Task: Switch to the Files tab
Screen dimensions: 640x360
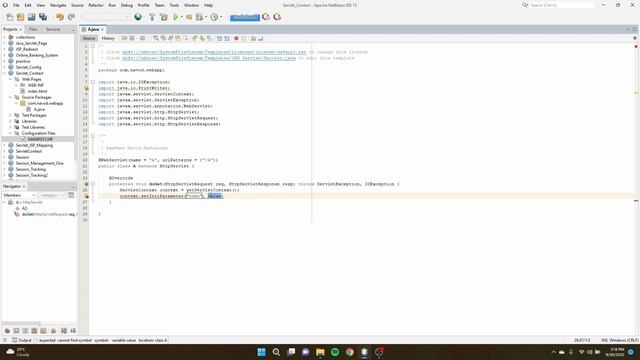Action: click(33, 29)
